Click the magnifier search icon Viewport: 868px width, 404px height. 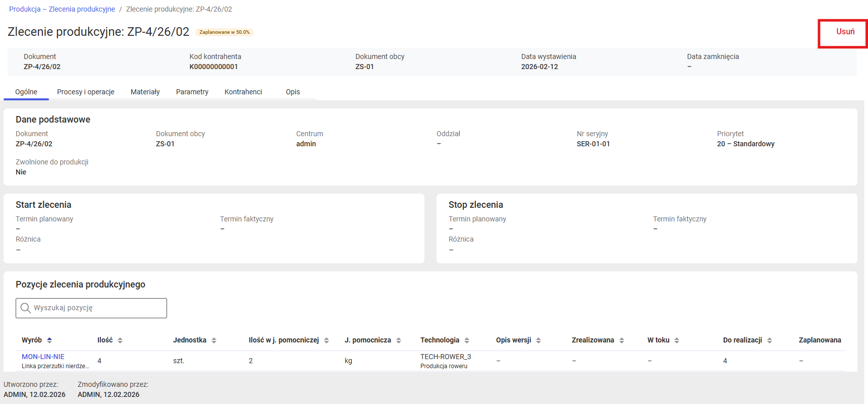tap(26, 308)
